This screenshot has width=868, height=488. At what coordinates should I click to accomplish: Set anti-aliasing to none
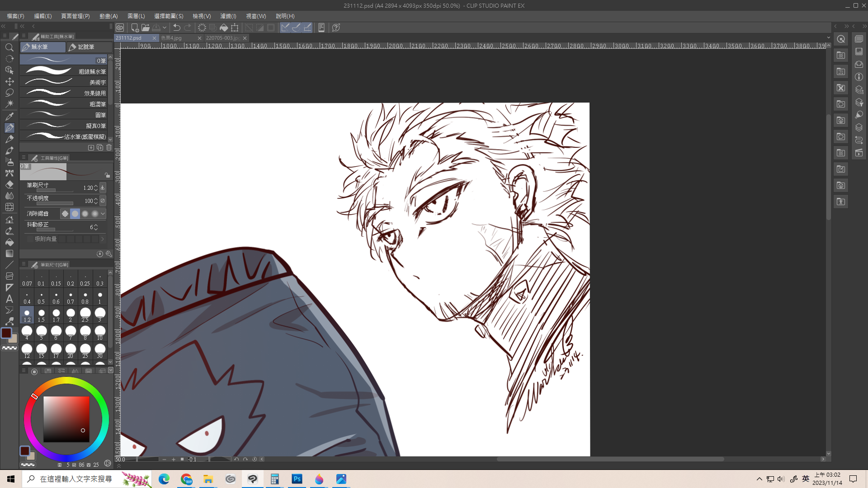tap(65, 214)
